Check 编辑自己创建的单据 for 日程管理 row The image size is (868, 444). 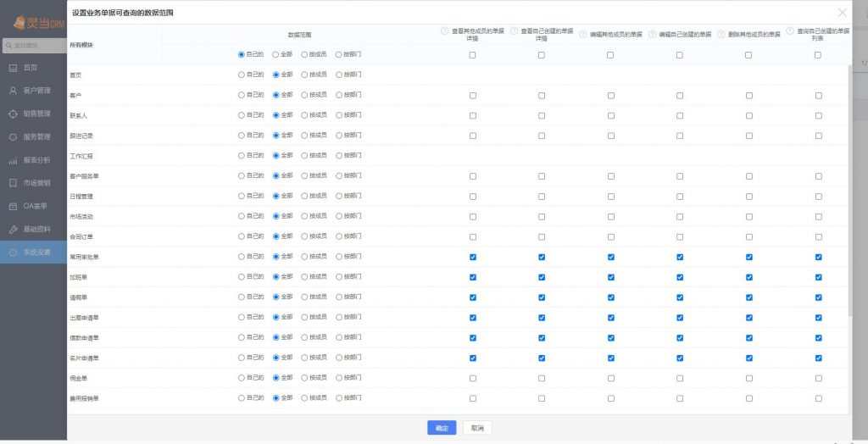680,197
